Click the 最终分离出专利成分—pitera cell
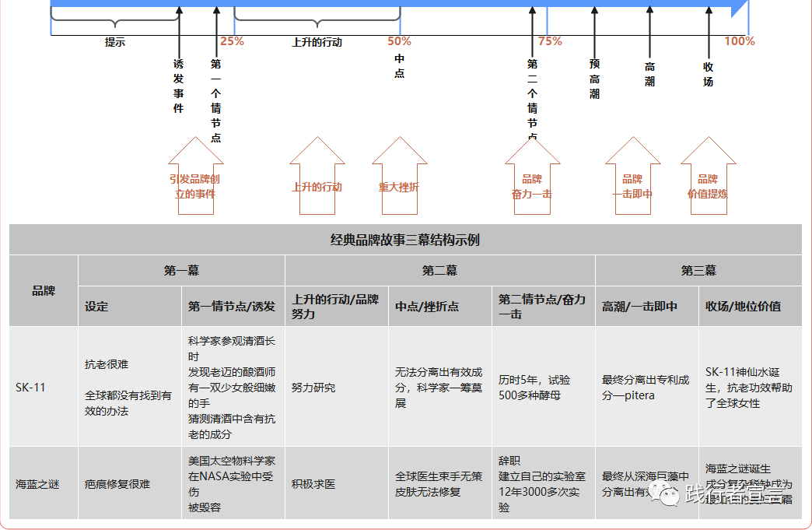Image resolution: width=812 pixels, height=530 pixels. (647, 387)
